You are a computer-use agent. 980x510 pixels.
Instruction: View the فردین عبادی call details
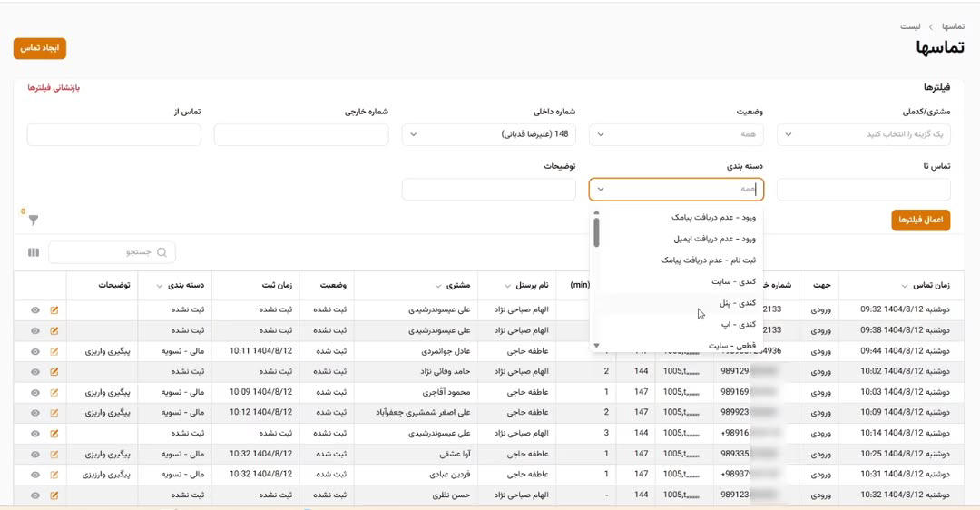click(x=35, y=475)
